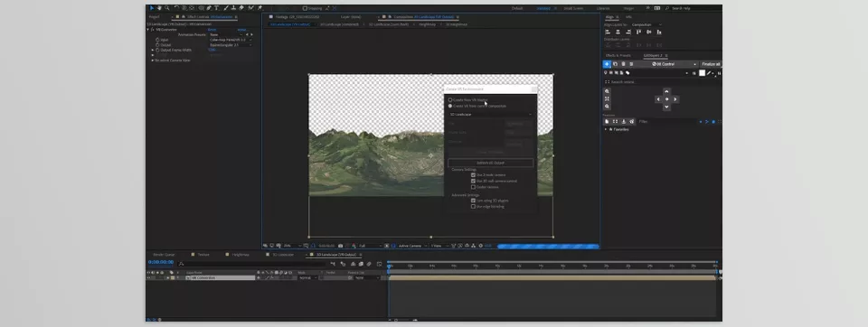Click the current time indicator on timeline ruler
Screen dimensions: 868x327
point(389,266)
